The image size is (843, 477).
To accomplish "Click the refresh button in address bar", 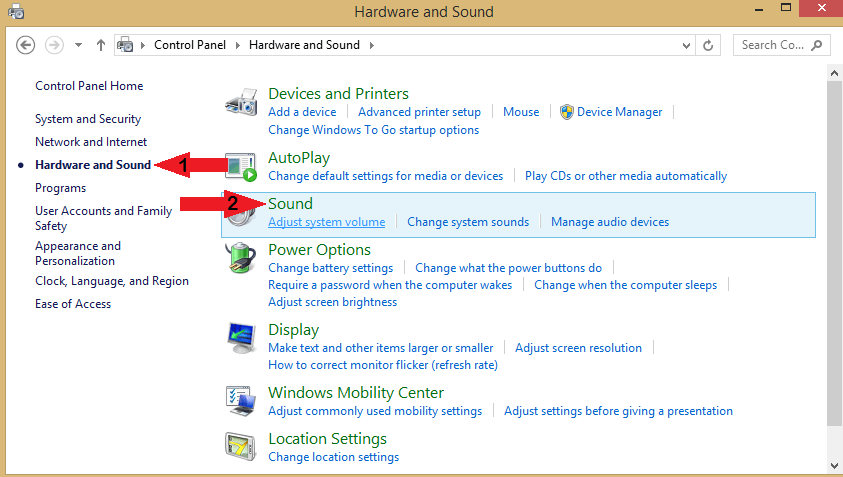I will 709,45.
